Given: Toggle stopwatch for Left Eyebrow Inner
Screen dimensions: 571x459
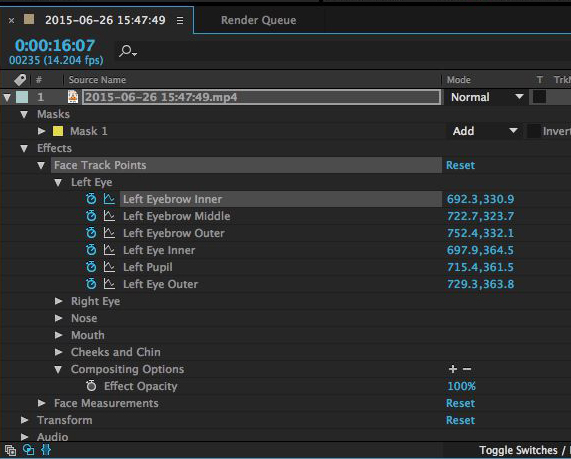Looking at the screenshot, I should [x=91, y=199].
